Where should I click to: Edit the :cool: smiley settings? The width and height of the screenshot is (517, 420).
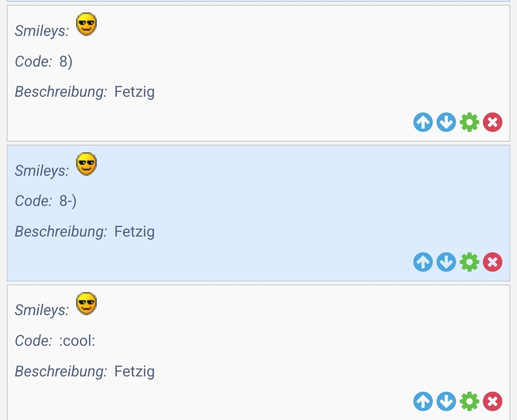469,402
